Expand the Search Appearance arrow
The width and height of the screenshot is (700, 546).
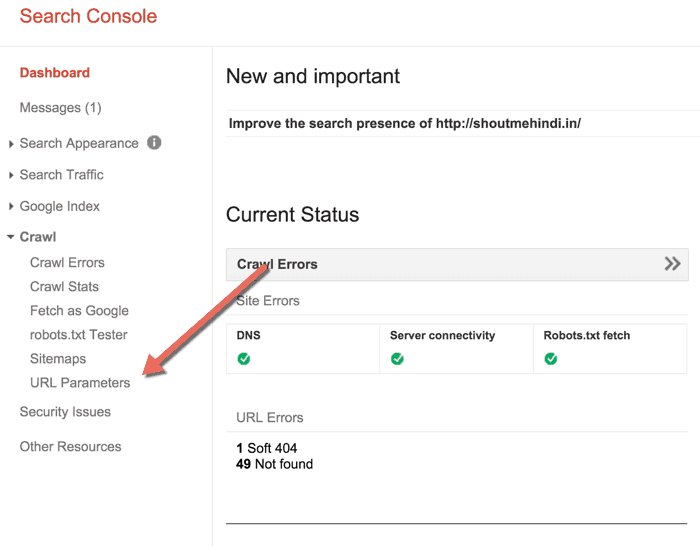(11, 144)
